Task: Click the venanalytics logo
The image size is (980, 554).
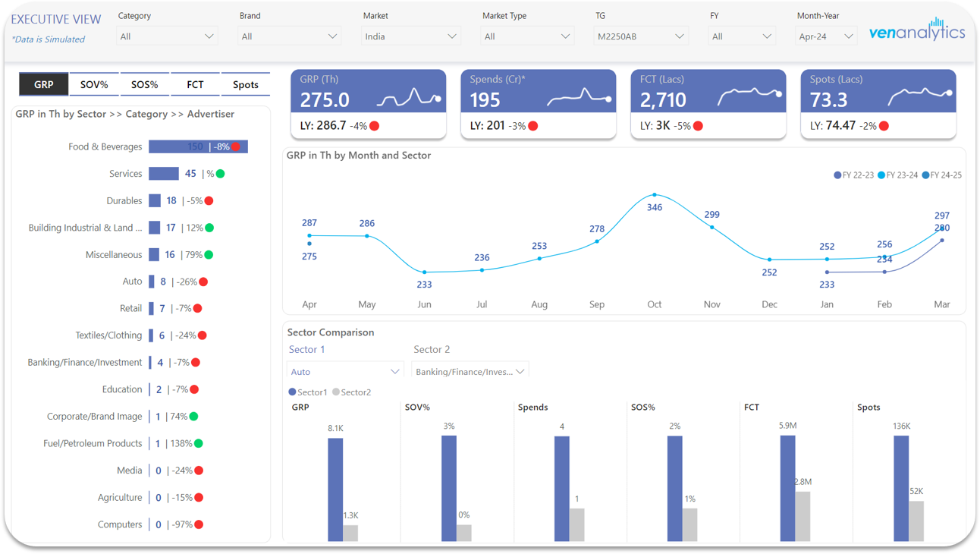Action: coord(917,30)
